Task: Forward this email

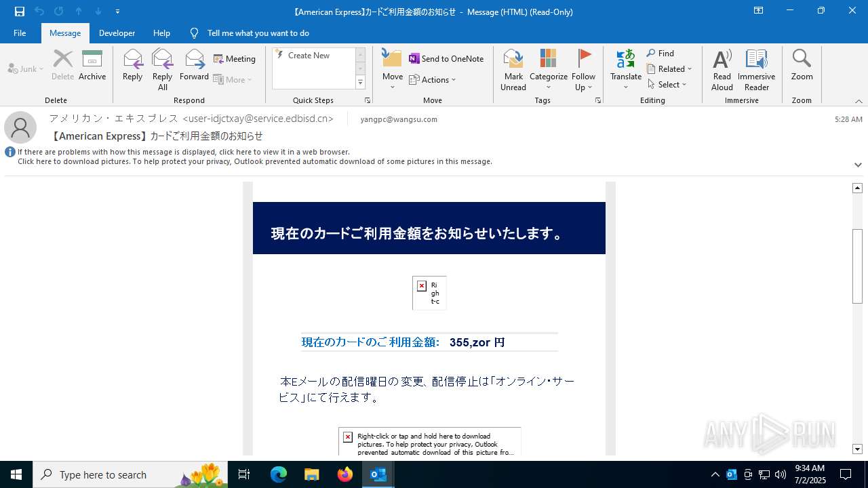Action: [x=194, y=66]
